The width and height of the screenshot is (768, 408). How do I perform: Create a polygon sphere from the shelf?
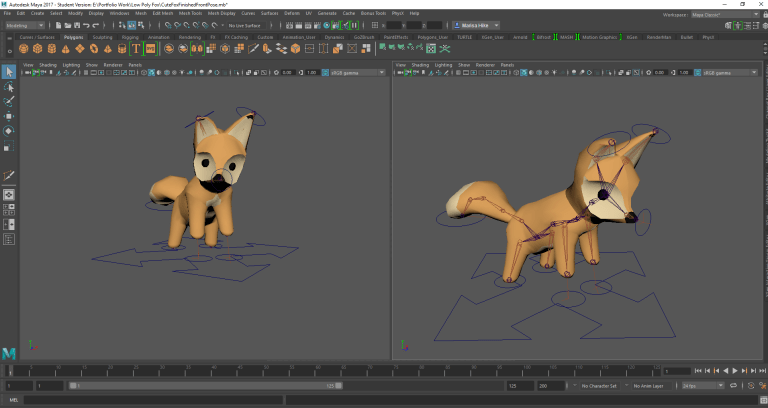click(24, 48)
